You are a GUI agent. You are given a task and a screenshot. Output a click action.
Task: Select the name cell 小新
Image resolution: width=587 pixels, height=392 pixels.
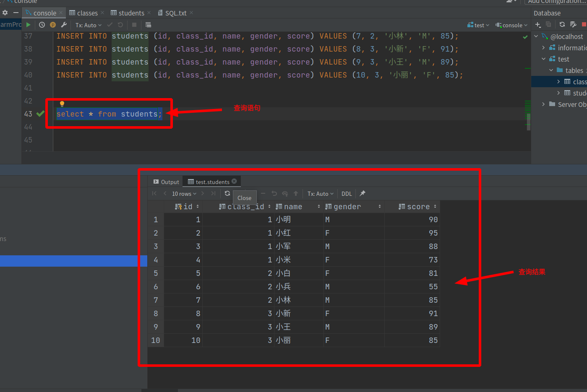click(298, 314)
